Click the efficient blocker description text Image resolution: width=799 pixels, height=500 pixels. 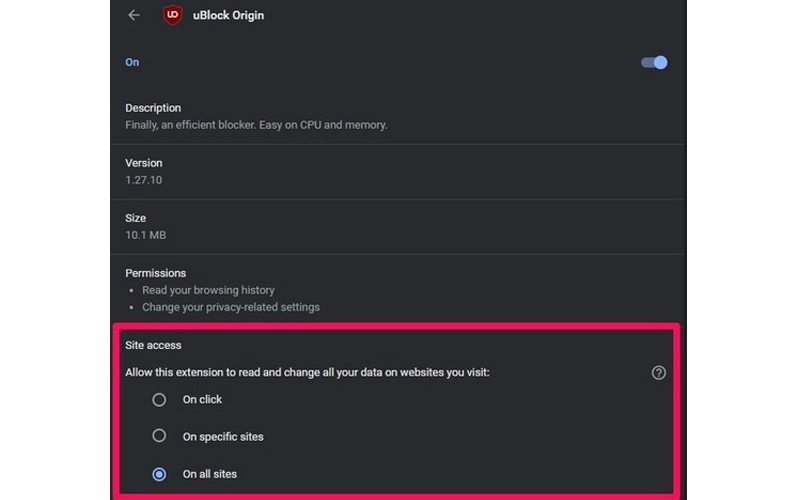[256, 125]
